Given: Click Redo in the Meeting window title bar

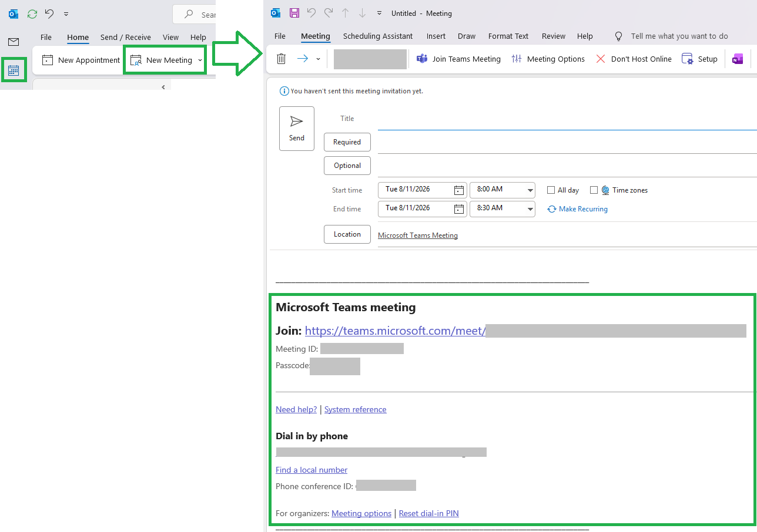Looking at the screenshot, I should tap(329, 13).
